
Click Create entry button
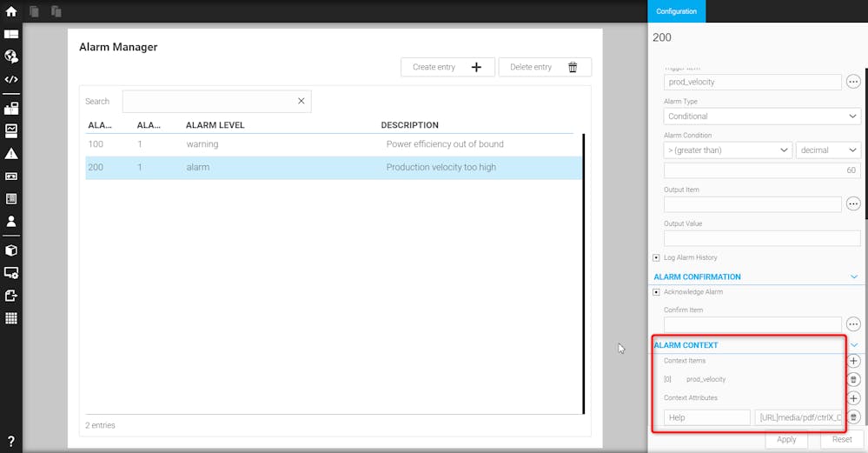pos(447,67)
